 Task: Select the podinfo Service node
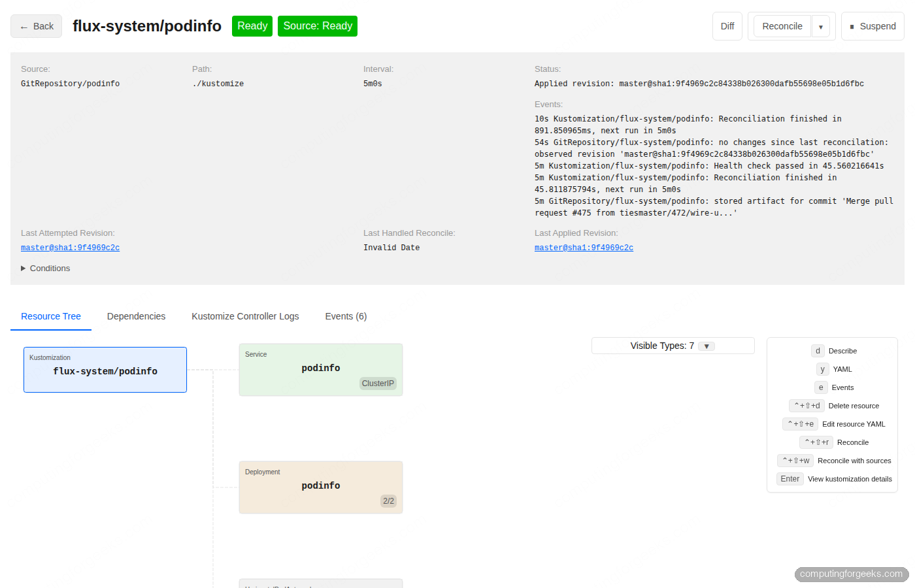point(321,370)
